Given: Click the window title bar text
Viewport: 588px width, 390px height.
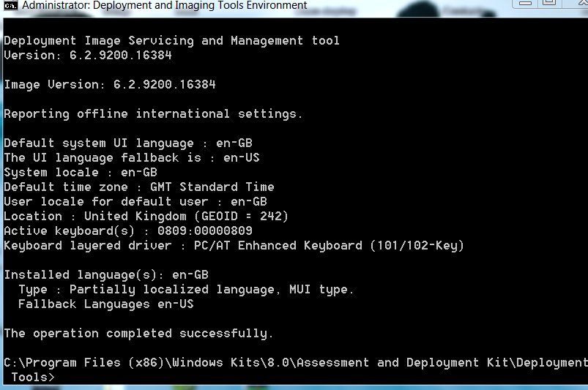Looking at the screenshot, I should pos(164,6).
